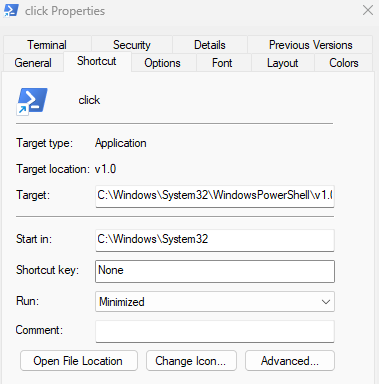Open the Run dropdown showing Minimized
Image resolution: width=379 pixels, height=384 pixels.
(215, 302)
